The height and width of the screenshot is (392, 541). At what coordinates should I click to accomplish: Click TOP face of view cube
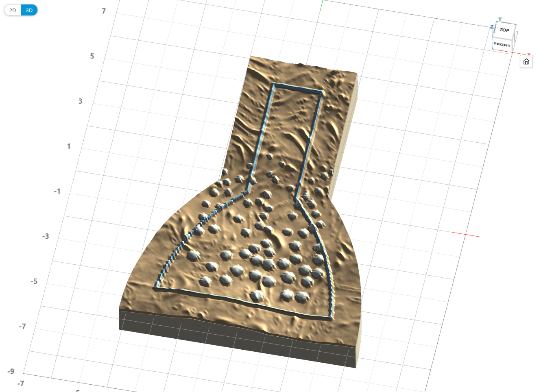point(504,30)
